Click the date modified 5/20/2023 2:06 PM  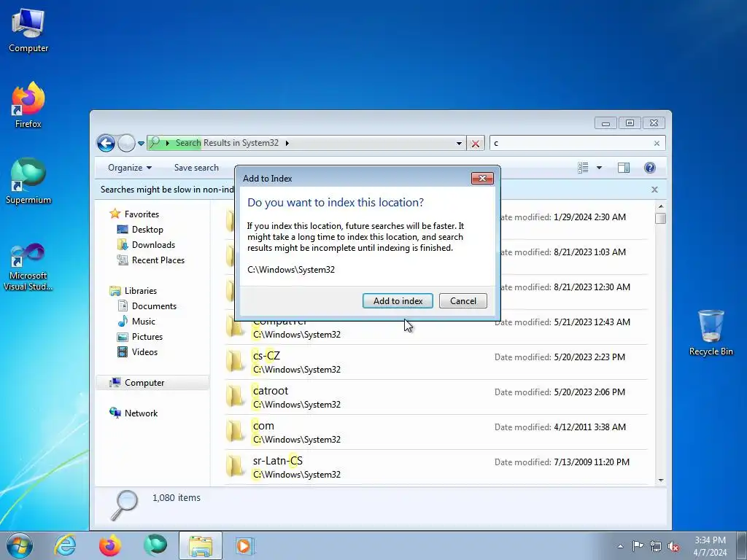pyautogui.click(x=589, y=392)
